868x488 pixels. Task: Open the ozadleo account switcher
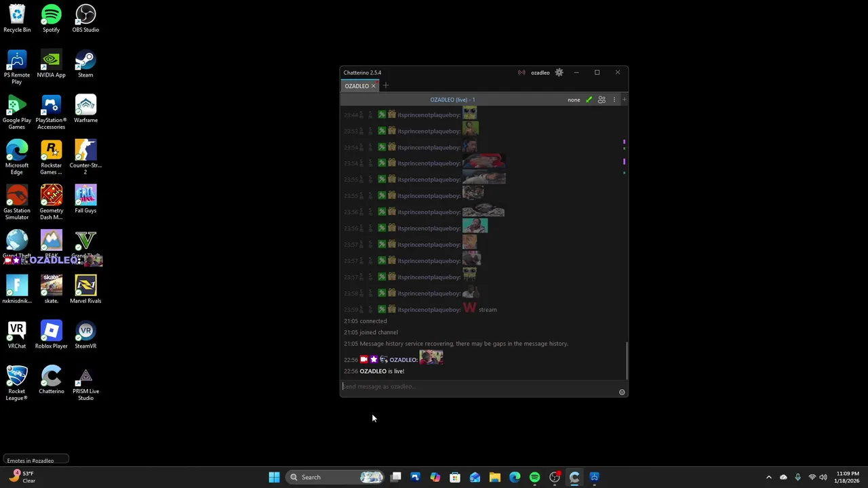pyautogui.click(x=540, y=73)
